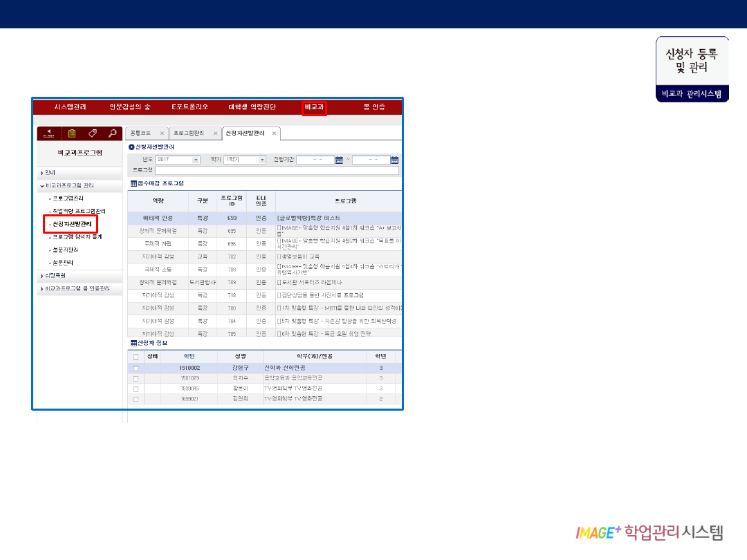Click the CLOSE sidebar arrow icon
Screen dimensions: 747x560
pyautogui.click(x=48, y=133)
